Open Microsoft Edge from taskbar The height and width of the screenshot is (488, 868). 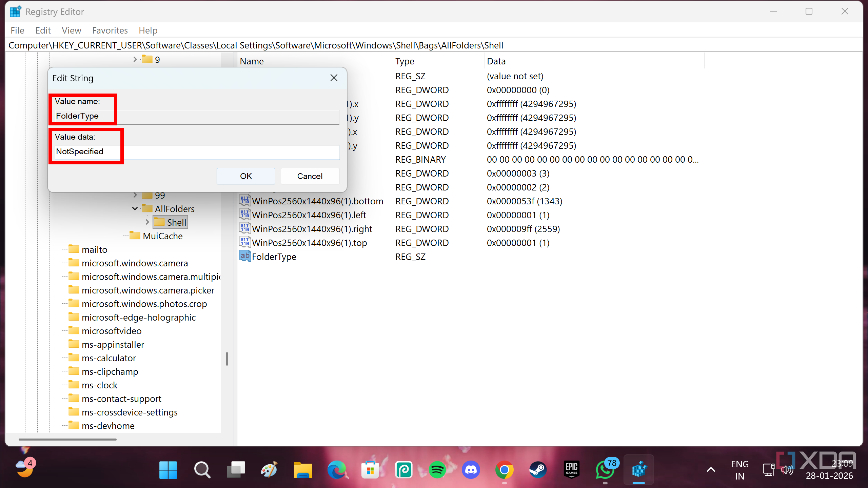pos(336,470)
